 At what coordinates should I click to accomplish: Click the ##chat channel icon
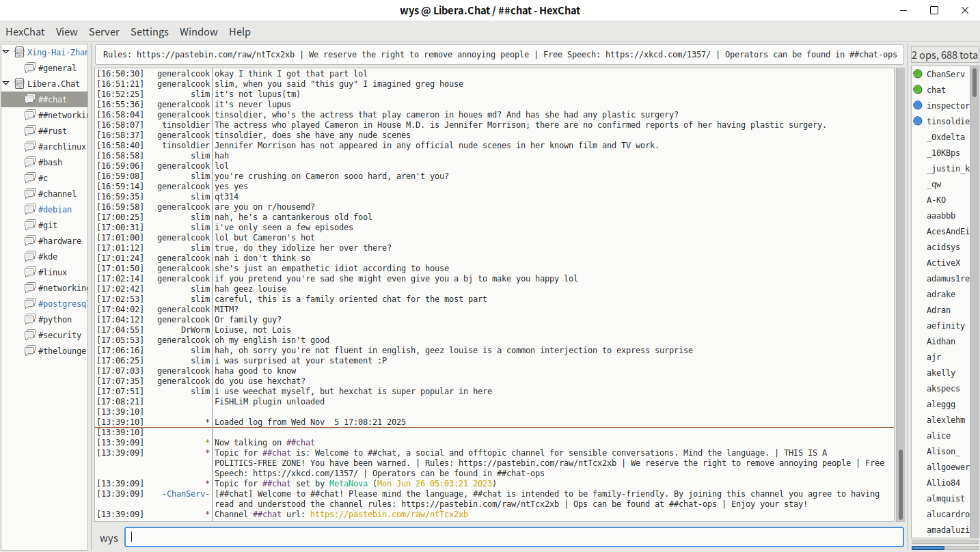click(x=30, y=99)
